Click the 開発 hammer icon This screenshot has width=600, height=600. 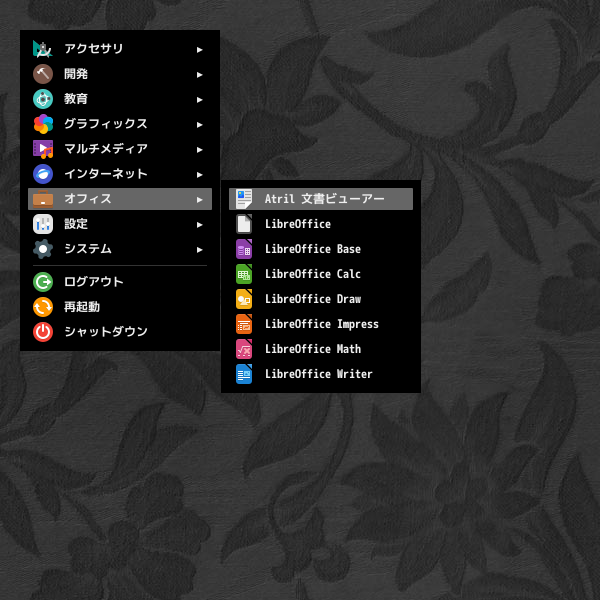43,74
